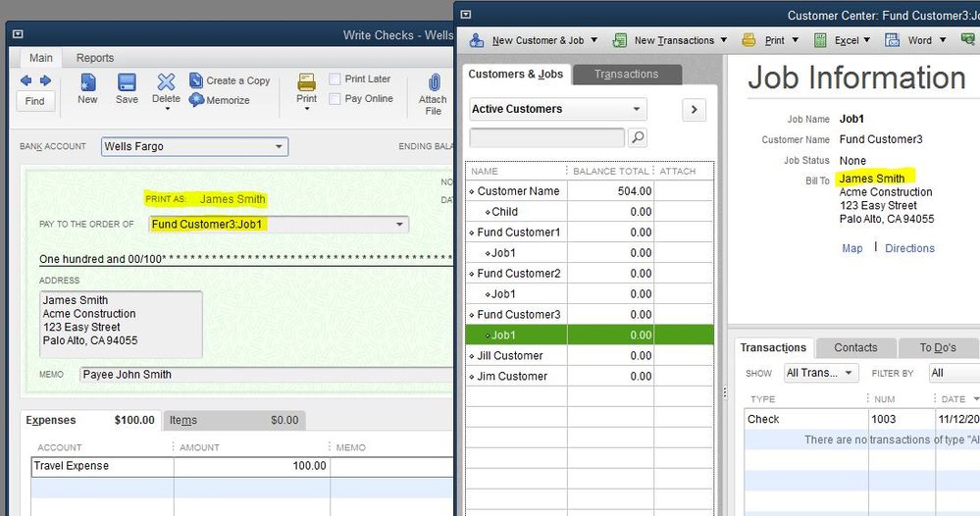980x516 pixels.
Task: Select the Jim Customer row
Action: (590, 377)
